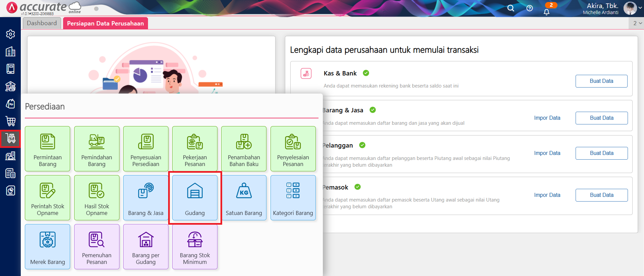
Task: Select Pemindahan Barang module
Action: (97, 149)
